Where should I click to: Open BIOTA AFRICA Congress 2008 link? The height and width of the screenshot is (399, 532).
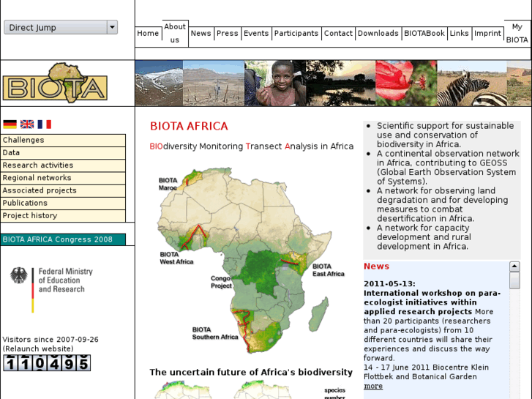coord(63,239)
